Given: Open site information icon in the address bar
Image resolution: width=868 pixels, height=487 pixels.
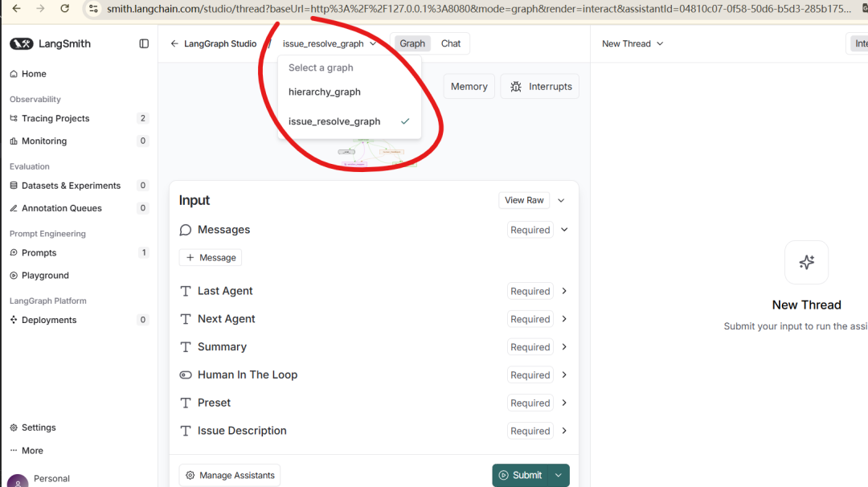Looking at the screenshot, I should tap(93, 8).
